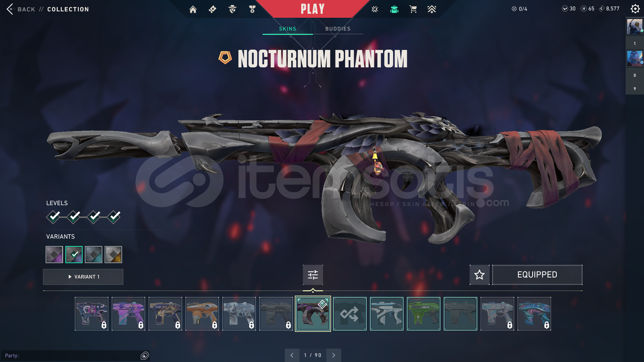The height and width of the screenshot is (362, 644).
Task: Select the fourth level checkmark
Action: click(x=114, y=217)
